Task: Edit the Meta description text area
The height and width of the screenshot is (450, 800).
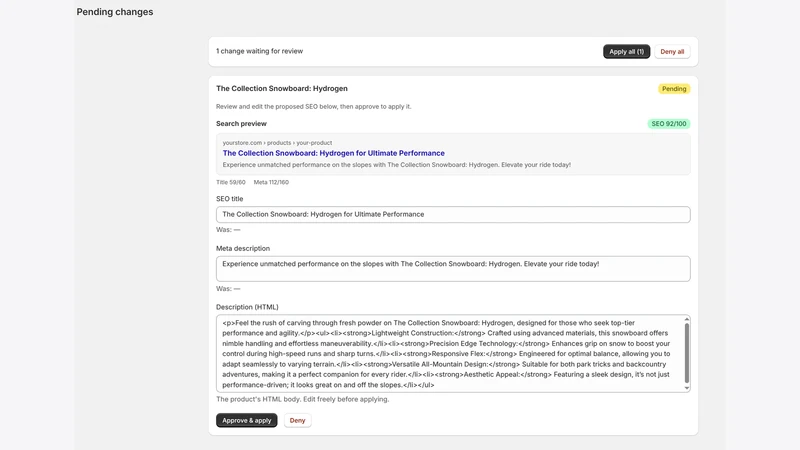Action: 453,269
